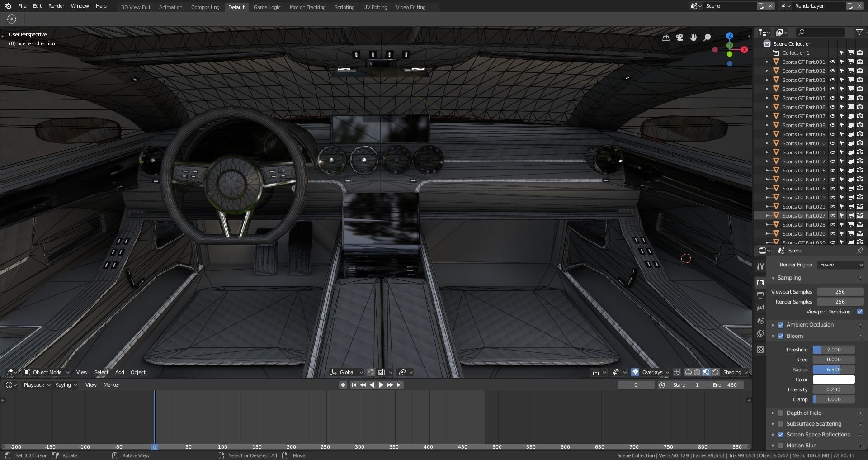Click the scene sync icon below menu bar

(x=12, y=19)
